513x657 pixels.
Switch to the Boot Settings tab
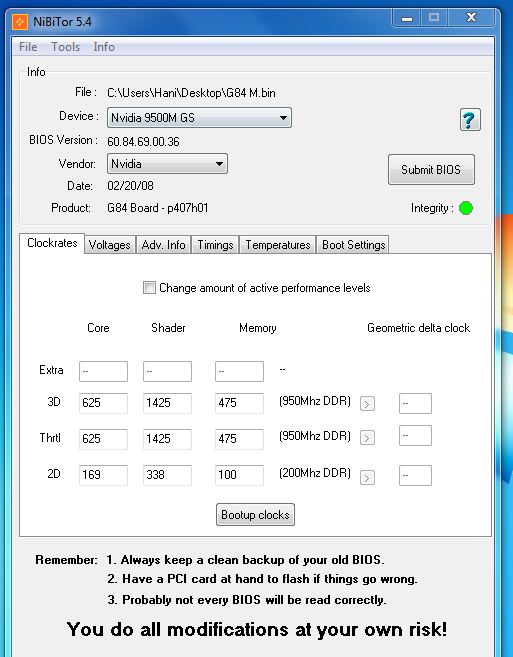click(x=353, y=245)
